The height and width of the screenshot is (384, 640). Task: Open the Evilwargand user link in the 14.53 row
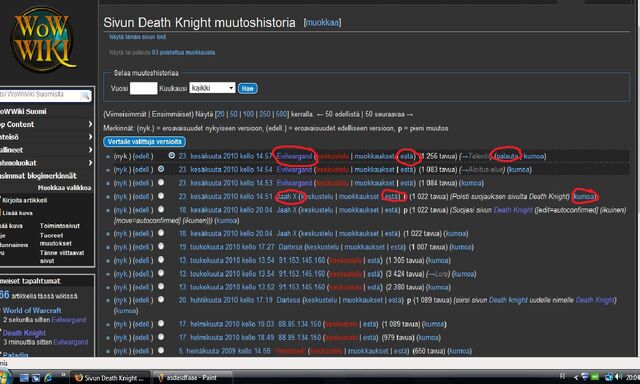[x=294, y=183]
